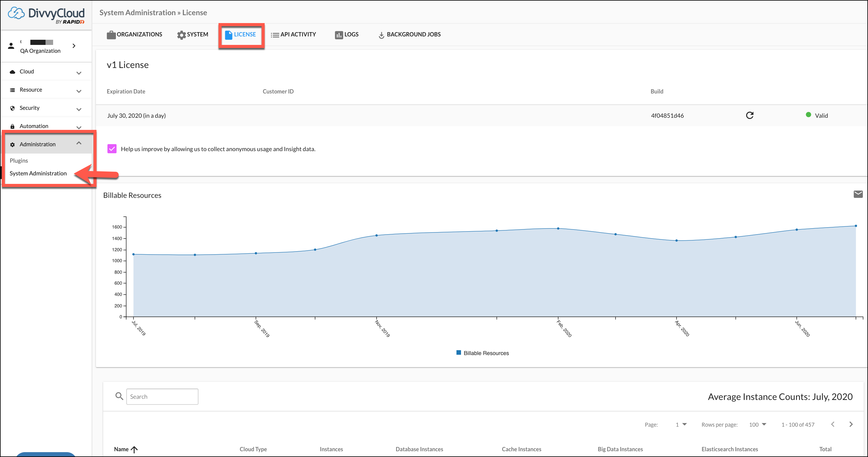Click the refresh license icon

point(749,115)
